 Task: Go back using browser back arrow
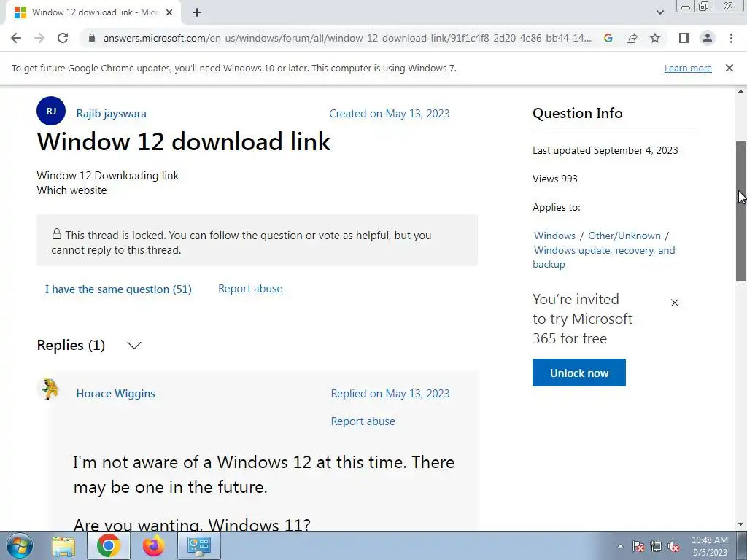(16, 38)
